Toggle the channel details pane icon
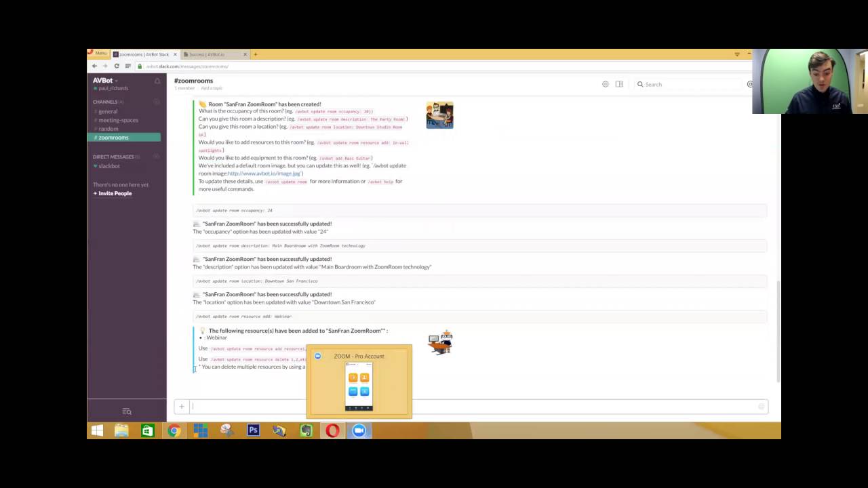 pos(619,84)
